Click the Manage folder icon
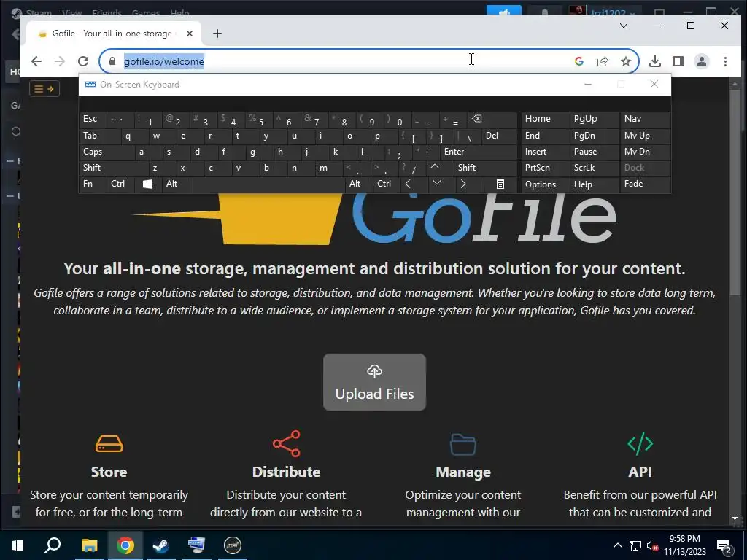 click(x=463, y=444)
